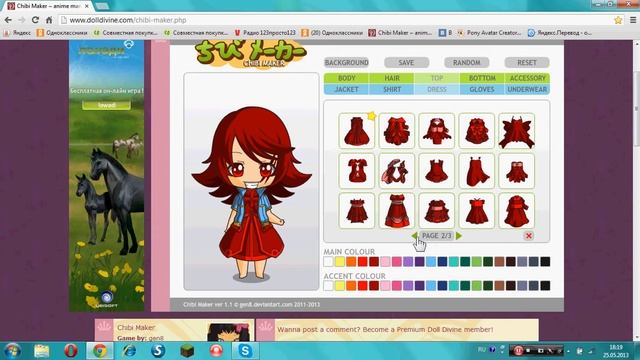Image resolution: width=640 pixels, height=360 pixels.
Task: Open the Windows Start menu
Action: (x=12, y=351)
